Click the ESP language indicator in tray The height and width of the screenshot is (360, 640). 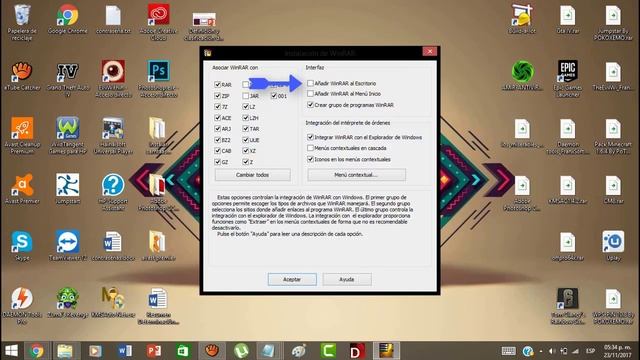[590, 351]
